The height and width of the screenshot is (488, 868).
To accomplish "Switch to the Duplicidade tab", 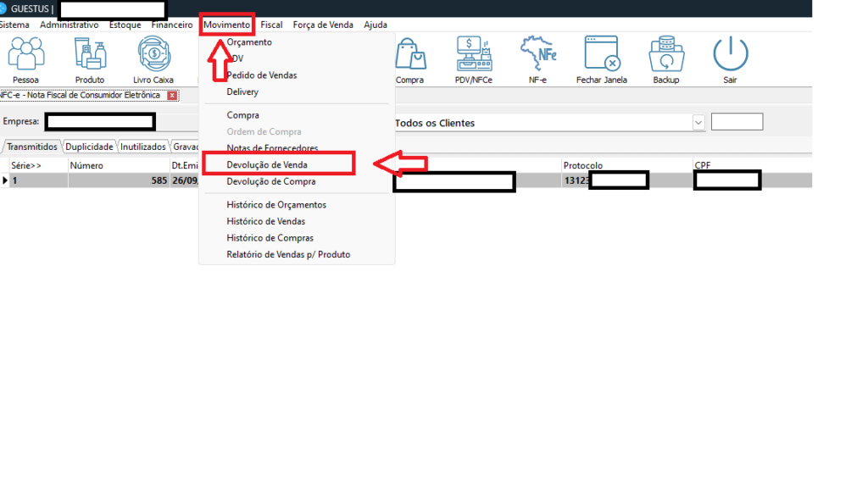I will tap(89, 147).
